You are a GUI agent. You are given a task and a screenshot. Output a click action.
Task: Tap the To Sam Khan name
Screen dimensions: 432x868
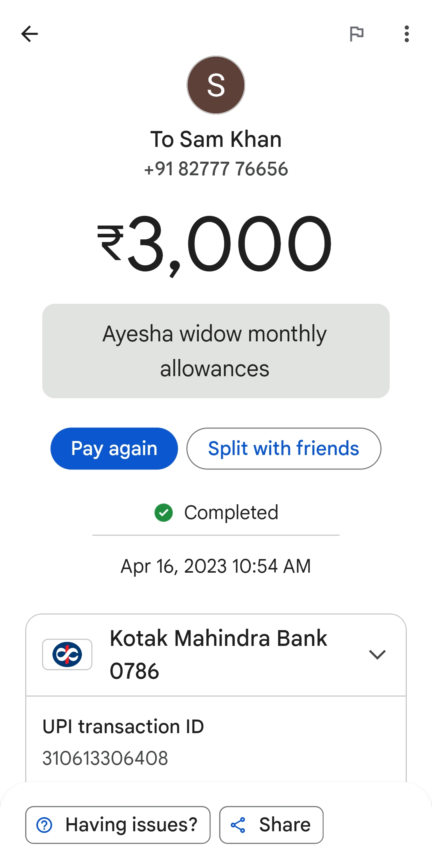pyautogui.click(x=216, y=139)
